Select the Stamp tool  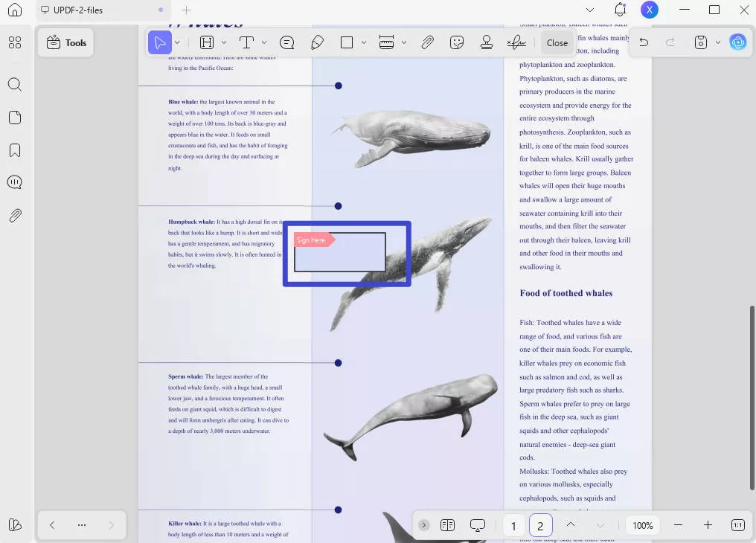(486, 42)
